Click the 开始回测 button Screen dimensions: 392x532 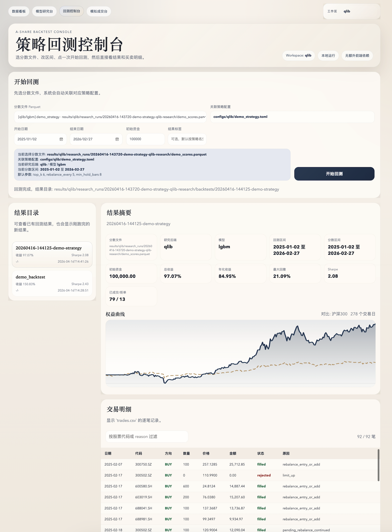pyautogui.click(x=334, y=174)
